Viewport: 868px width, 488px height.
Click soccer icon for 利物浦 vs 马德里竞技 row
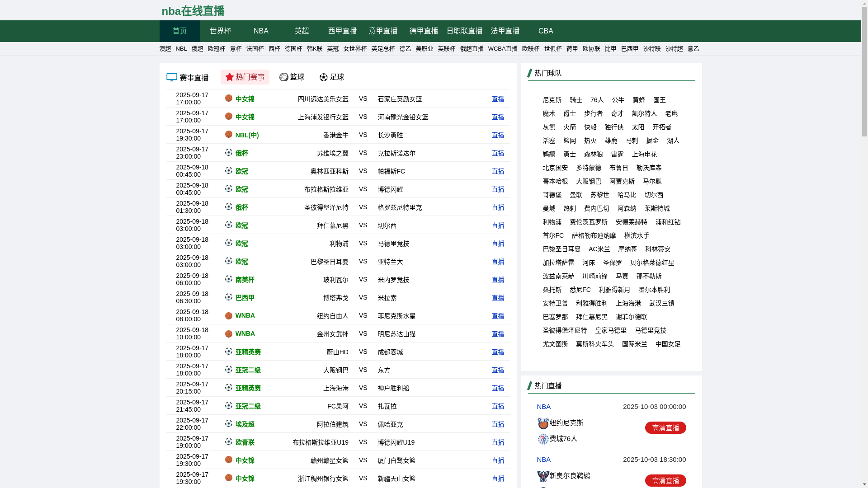pyautogui.click(x=229, y=243)
